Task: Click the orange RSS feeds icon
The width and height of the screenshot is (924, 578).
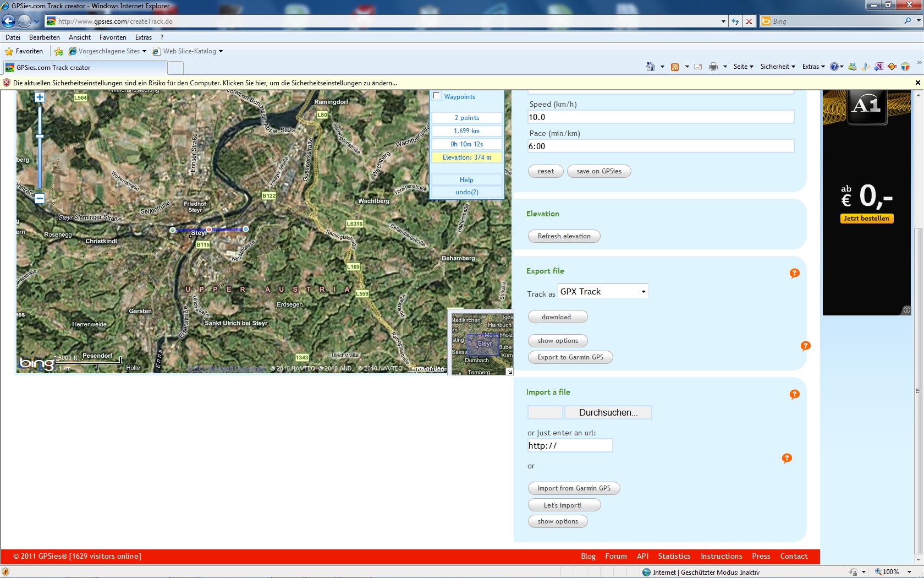Action: 675,67
